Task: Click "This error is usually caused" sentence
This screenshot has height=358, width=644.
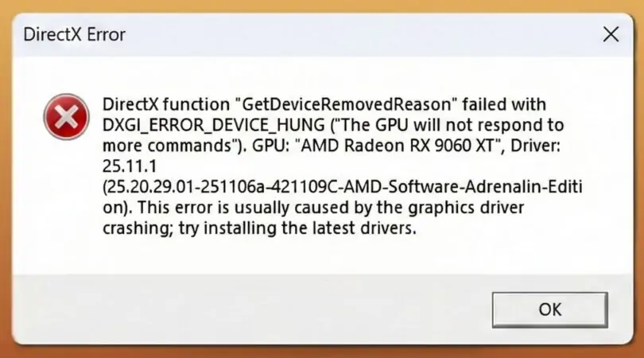Action: 239,208
